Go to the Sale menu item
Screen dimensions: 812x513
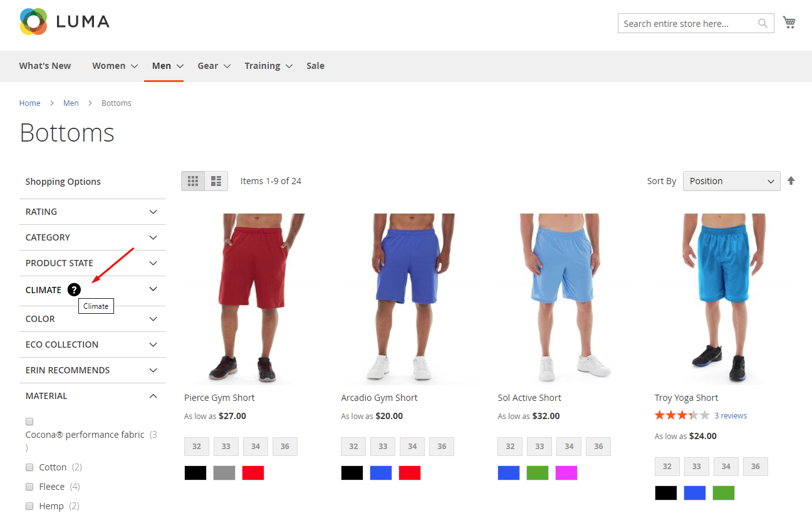[x=315, y=66]
